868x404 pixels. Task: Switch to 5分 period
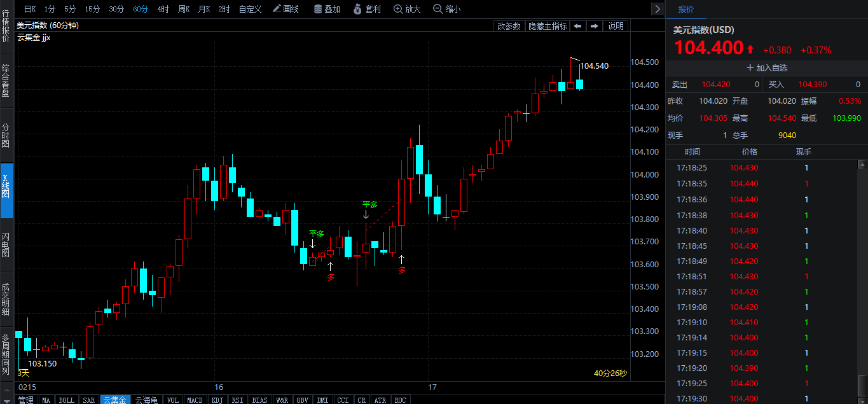point(70,9)
